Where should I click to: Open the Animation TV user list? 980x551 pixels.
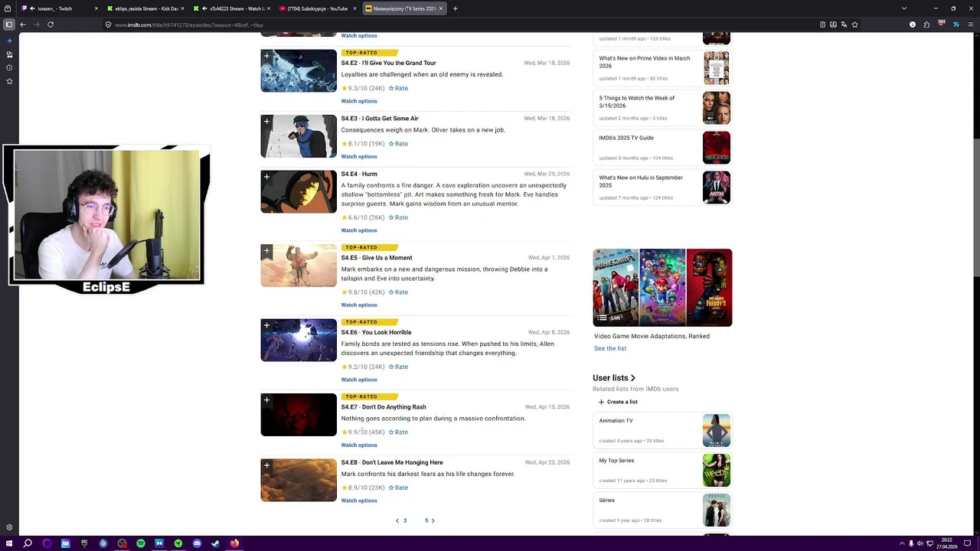[663, 430]
